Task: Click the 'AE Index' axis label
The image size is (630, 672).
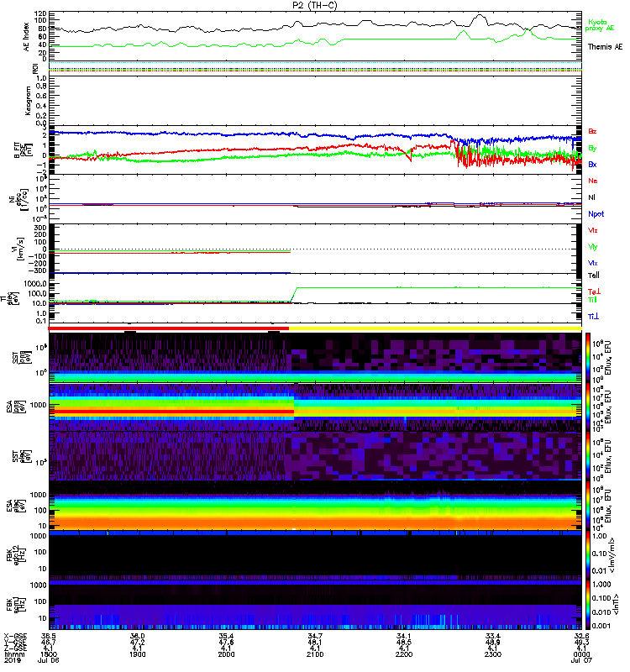Action: tap(27, 36)
